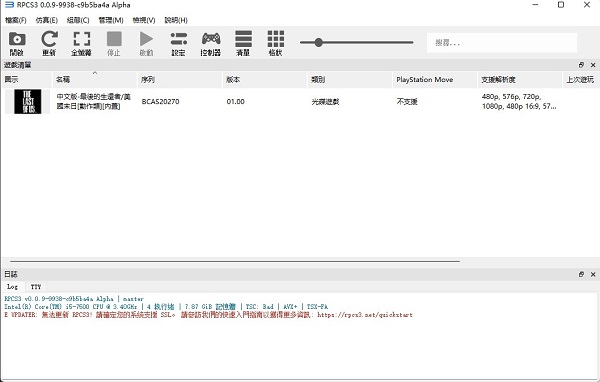
Task: Minimize the RPCS3 window
Action: (x=535, y=5)
